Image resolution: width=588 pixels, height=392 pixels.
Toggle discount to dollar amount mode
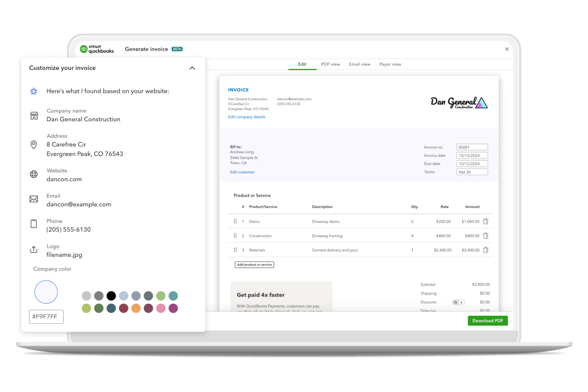(x=461, y=302)
